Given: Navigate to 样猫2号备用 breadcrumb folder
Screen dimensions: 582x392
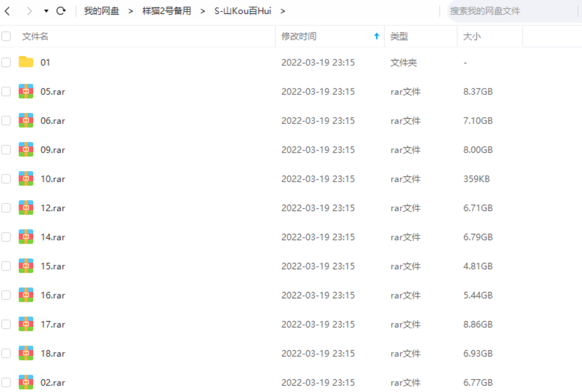Looking at the screenshot, I should tap(166, 11).
